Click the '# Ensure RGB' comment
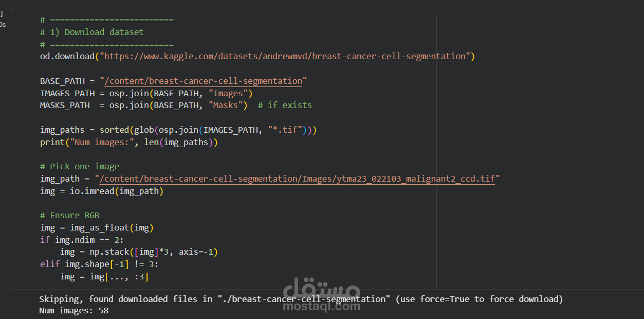Image resolution: width=644 pixels, height=319 pixels. point(70,215)
